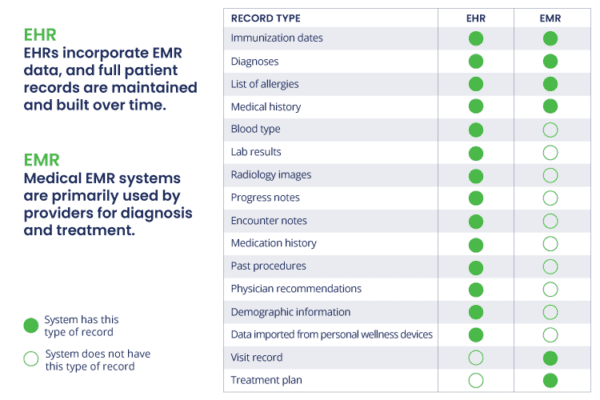Click the EMR filled circle for Diagnoses
The height and width of the screenshot is (400, 600).
click(551, 61)
